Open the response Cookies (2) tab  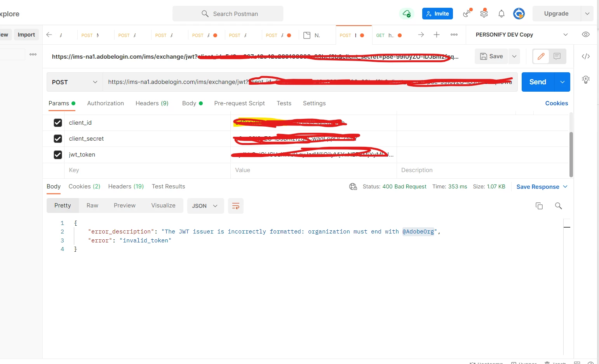[x=84, y=186]
